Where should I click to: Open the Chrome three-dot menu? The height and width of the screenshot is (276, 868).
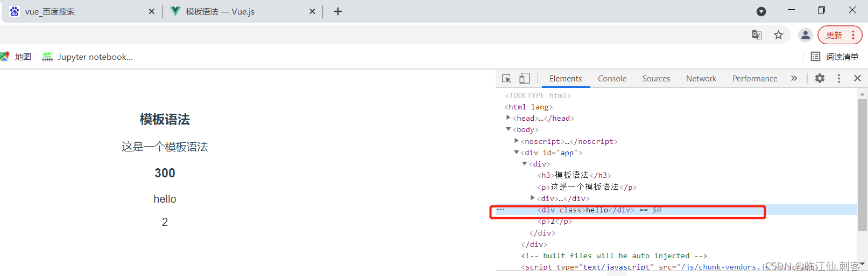853,35
